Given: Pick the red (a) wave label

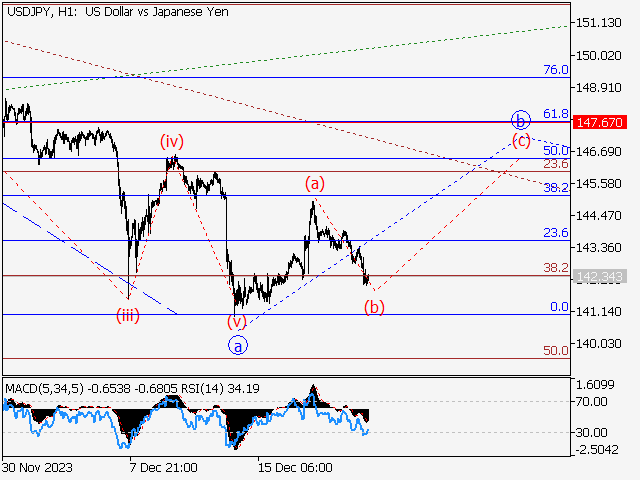Looking at the screenshot, I should point(315,183).
